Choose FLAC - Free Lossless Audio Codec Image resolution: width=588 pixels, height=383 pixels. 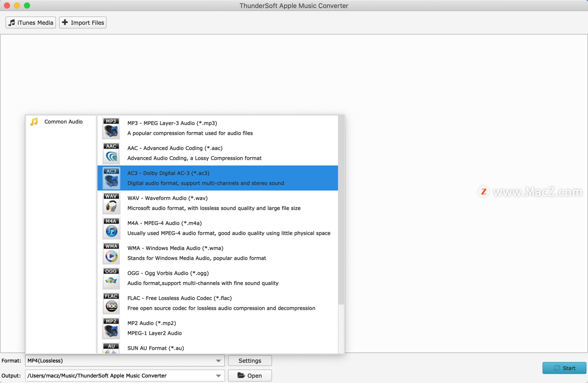click(x=179, y=298)
